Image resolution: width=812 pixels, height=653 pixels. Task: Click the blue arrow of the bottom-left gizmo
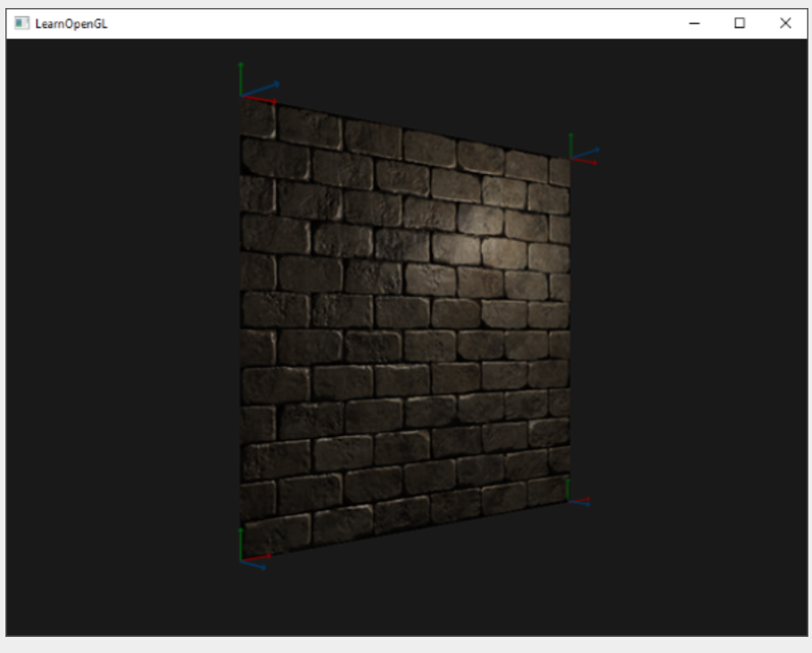(264, 567)
